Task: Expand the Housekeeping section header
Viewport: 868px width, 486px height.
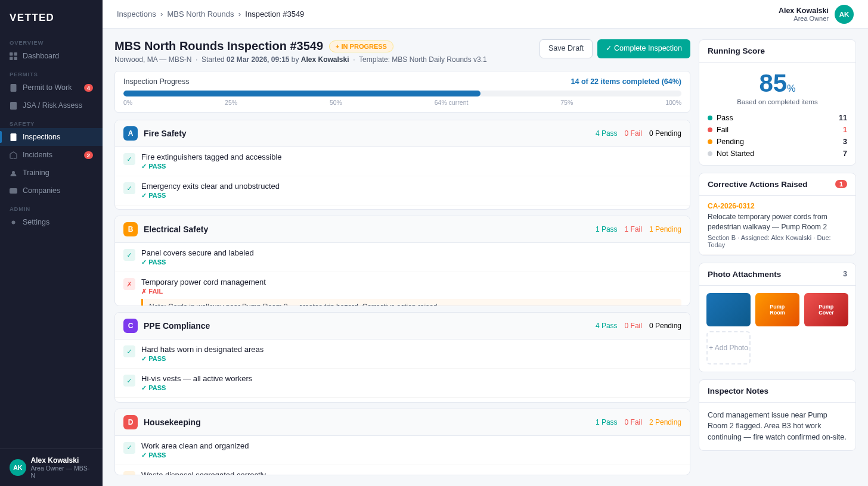Action: (x=402, y=422)
